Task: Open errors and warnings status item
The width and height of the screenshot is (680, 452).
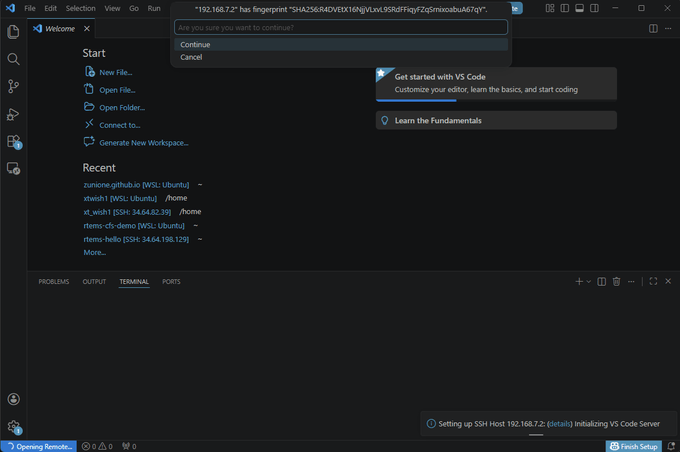Action: click(x=97, y=446)
